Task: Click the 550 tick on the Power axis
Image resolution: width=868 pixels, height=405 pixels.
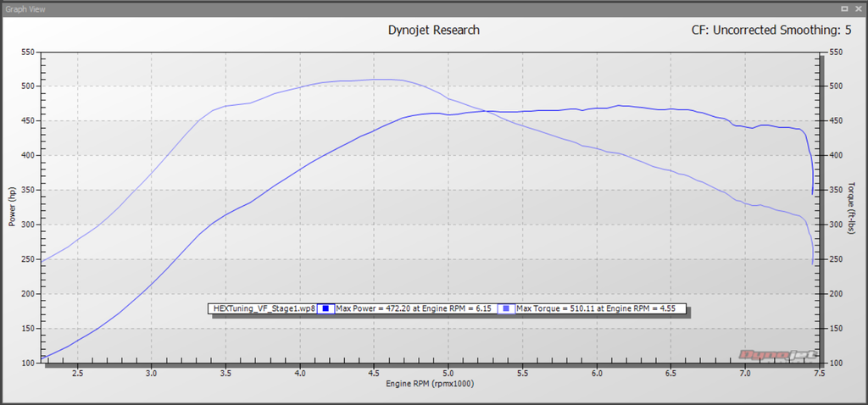Action: 27,52
